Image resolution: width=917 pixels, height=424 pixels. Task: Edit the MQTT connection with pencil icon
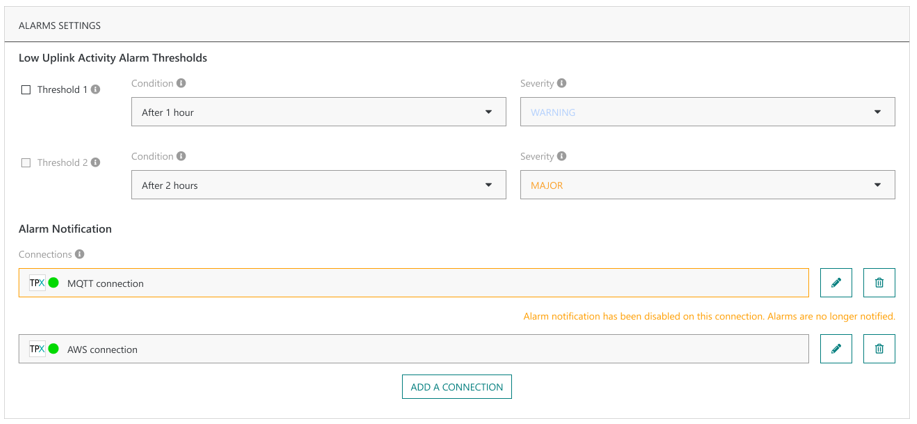[x=836, y=283]
